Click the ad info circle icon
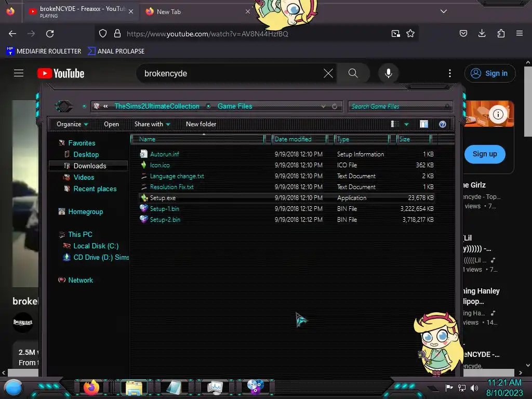 click(498, 114)
